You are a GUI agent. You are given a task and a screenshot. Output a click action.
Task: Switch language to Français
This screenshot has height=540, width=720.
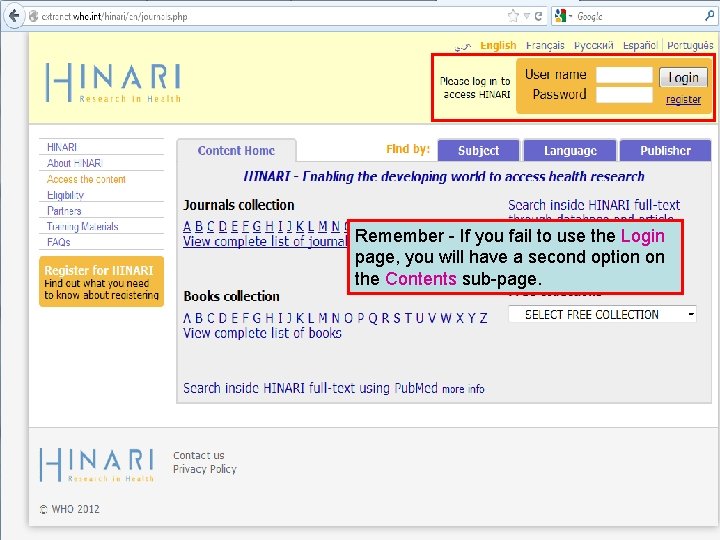click(x=545, y=45)
